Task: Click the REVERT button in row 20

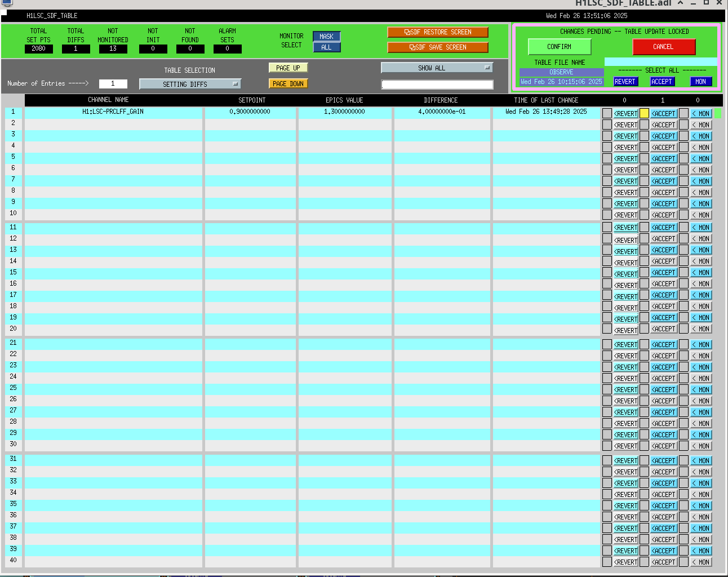Action: tap(626, 330)
